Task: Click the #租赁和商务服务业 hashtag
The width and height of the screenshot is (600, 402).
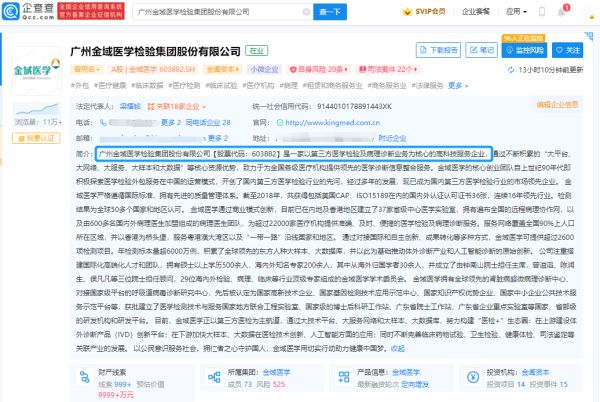Action: click(x=332, y=85)
